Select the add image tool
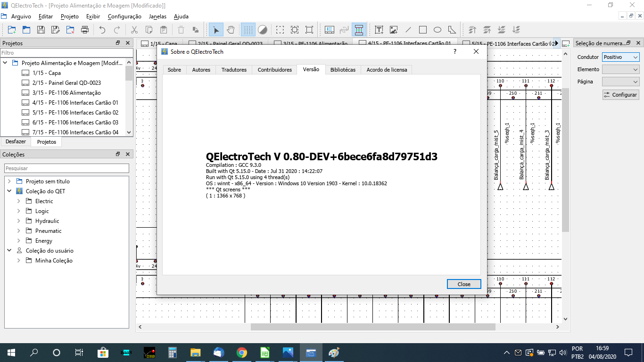The image size is (644, 362). coord(394,30)
